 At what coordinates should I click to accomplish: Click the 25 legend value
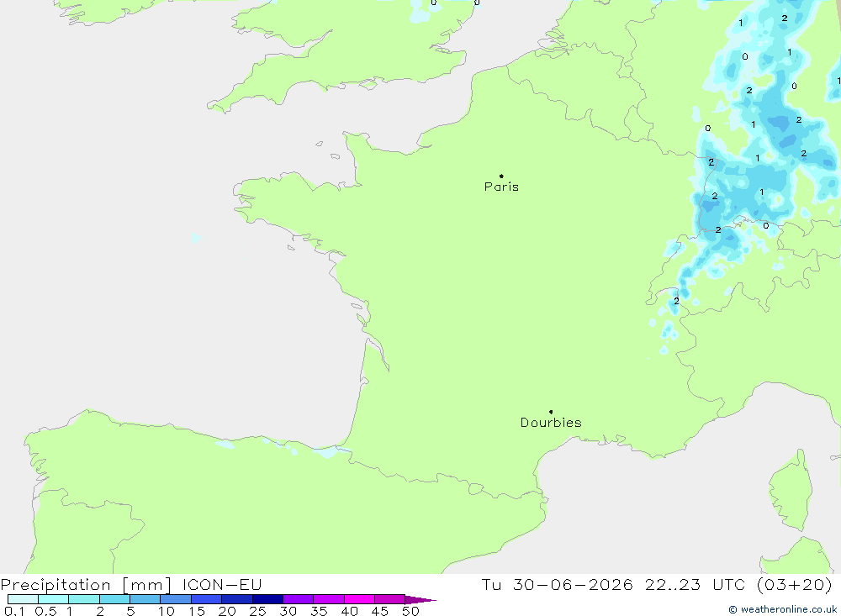point(257,611)
